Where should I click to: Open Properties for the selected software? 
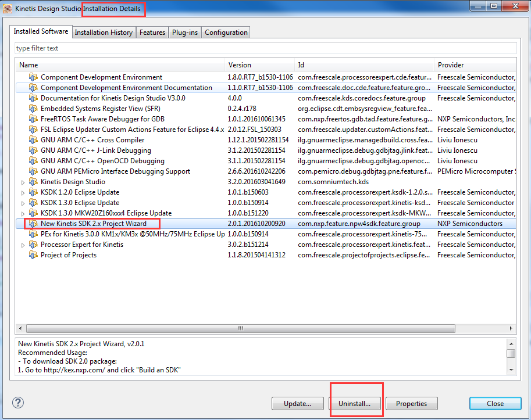click(411, 403)
